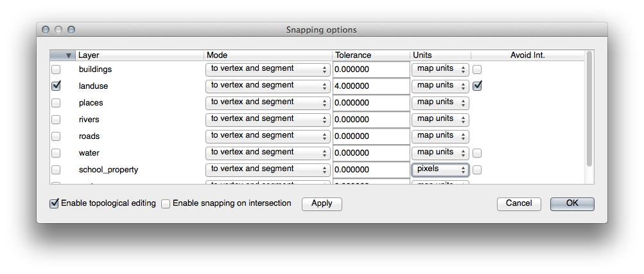Check Enable snapping on intersection
644x274 pixels.
point(166,203)
